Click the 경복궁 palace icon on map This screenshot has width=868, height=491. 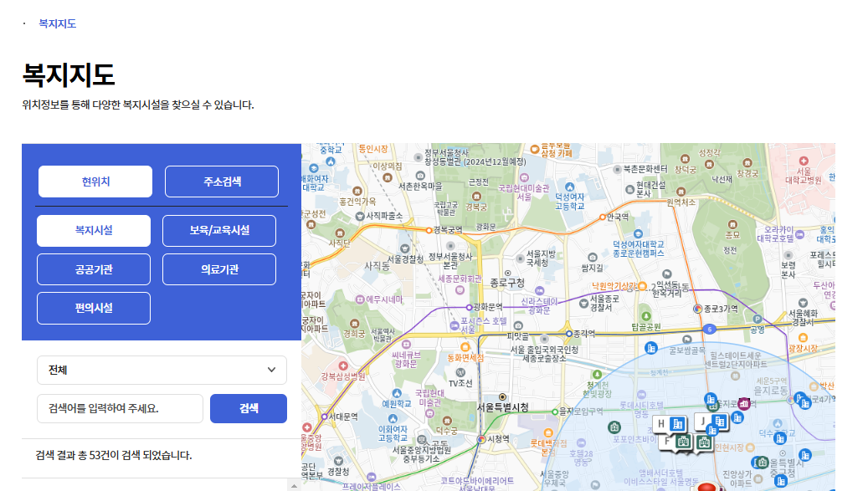(x=476, y=197)
